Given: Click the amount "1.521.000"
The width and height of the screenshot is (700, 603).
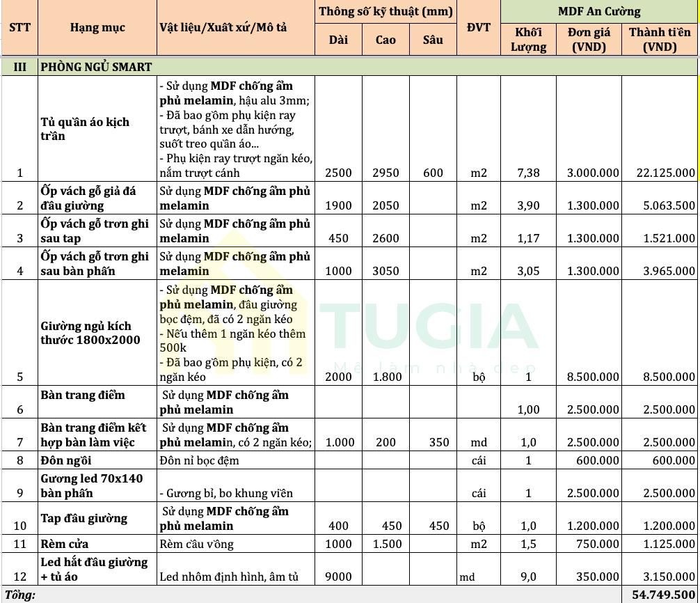Looking at the screenshot, I should click(669, 238).
